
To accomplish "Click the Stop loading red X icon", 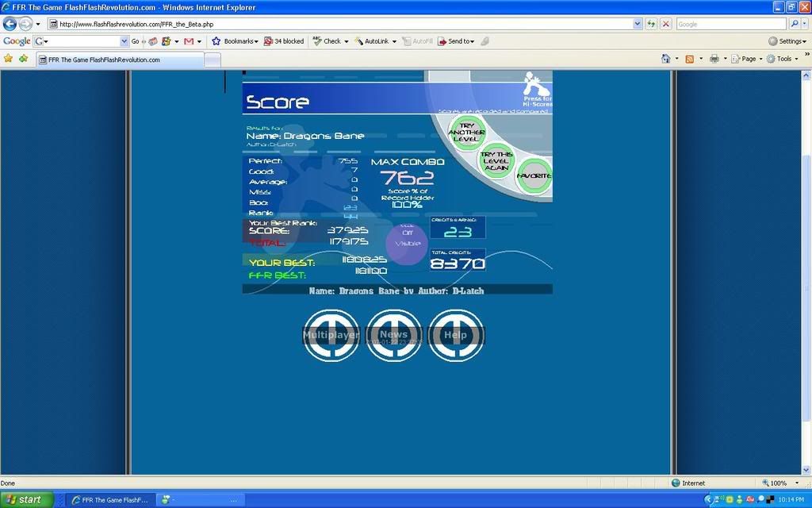I will (x=665, y=24).
